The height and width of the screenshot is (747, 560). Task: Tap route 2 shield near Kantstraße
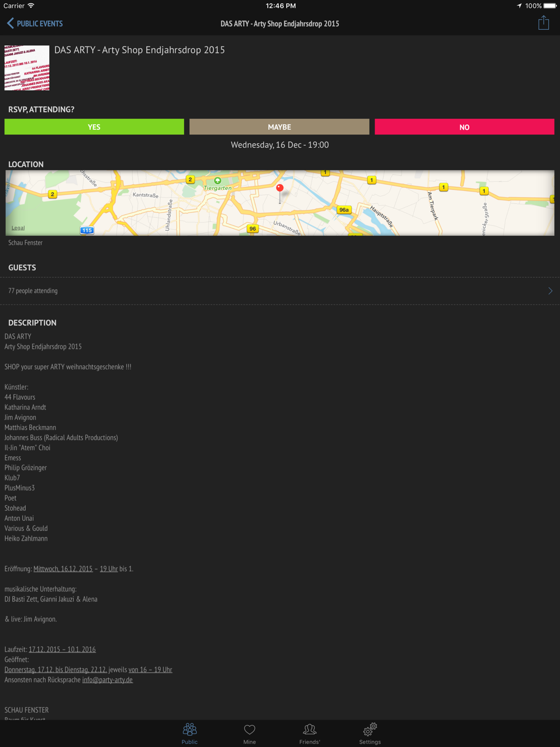click(x=190, y=179)
